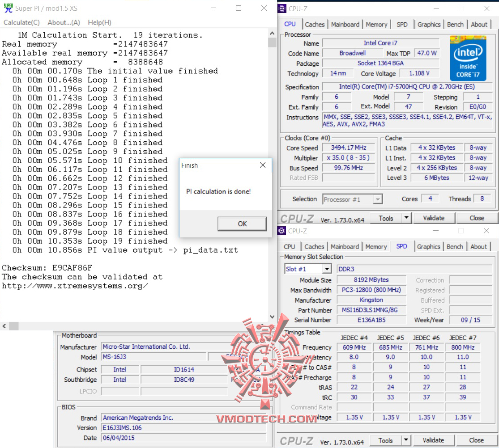499x448 pixels.
Task: Open About tab in top CPU-Z window
Action: pyautogui.click(x=479, y=25)
